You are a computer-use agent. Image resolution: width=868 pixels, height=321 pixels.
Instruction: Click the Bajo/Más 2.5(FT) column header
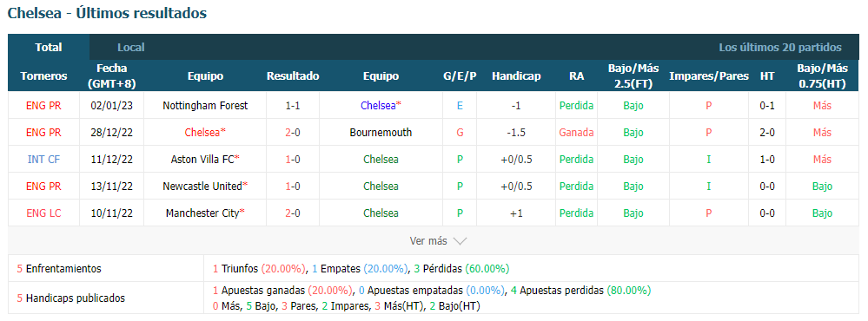click(633, 76)
